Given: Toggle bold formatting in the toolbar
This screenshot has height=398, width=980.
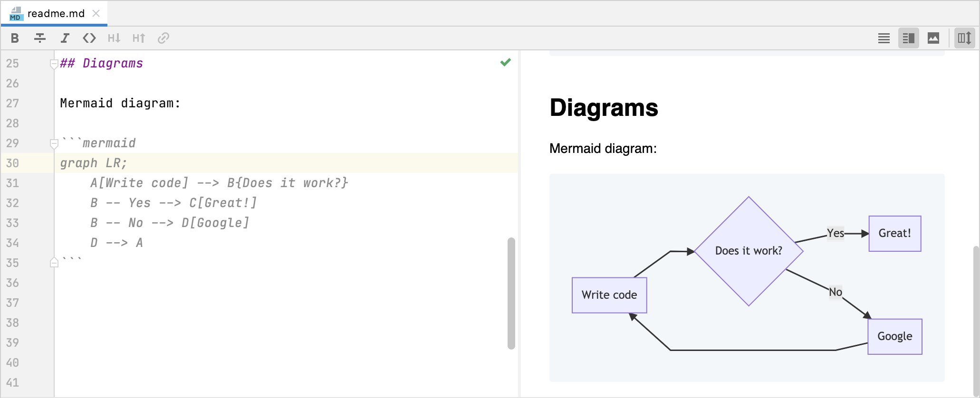Looking at the screenshot, I should tap(15, 38).
